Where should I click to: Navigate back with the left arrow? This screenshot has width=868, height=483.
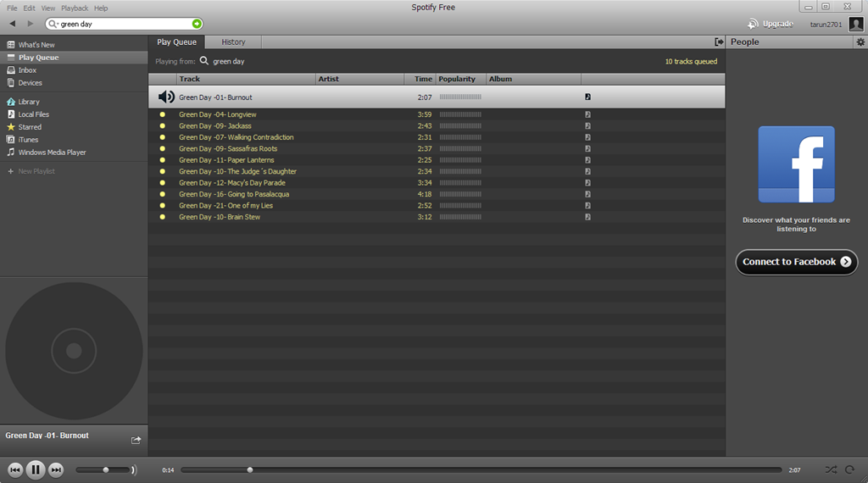point(12,24)
